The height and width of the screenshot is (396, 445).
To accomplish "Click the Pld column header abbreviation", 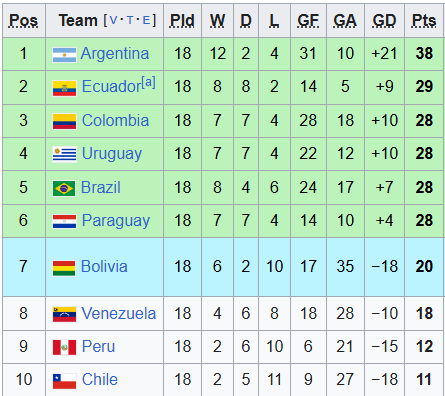I will click(x=182, y=21).
